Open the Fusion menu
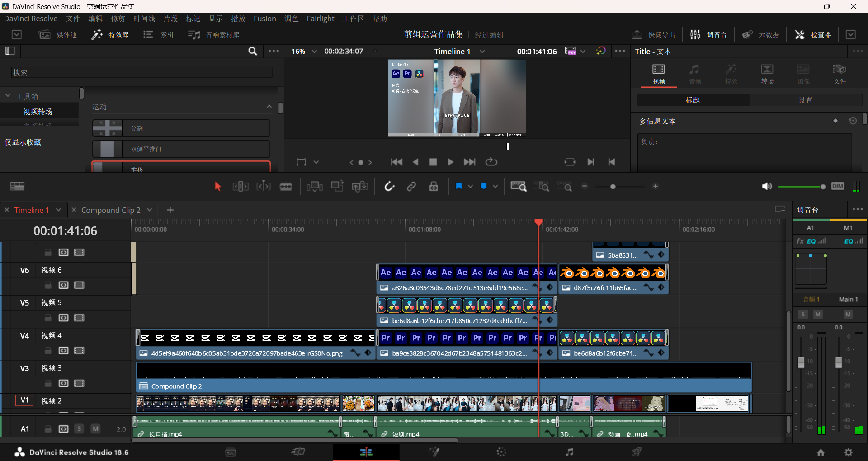The height and width of the screenshot is (461, 868). (264, 19)
